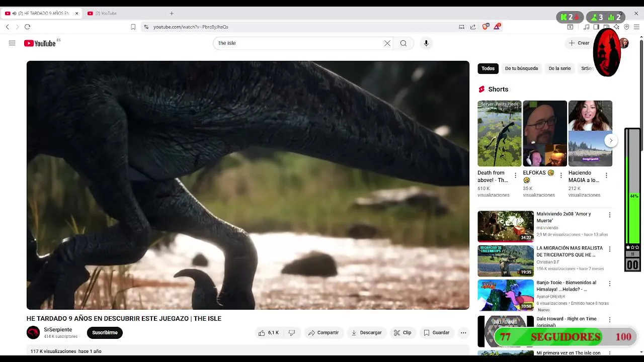Open the malviviendo channel name under Malviviendo video
This screenshot has width=644, height=362.
click(x=547, y=228)
